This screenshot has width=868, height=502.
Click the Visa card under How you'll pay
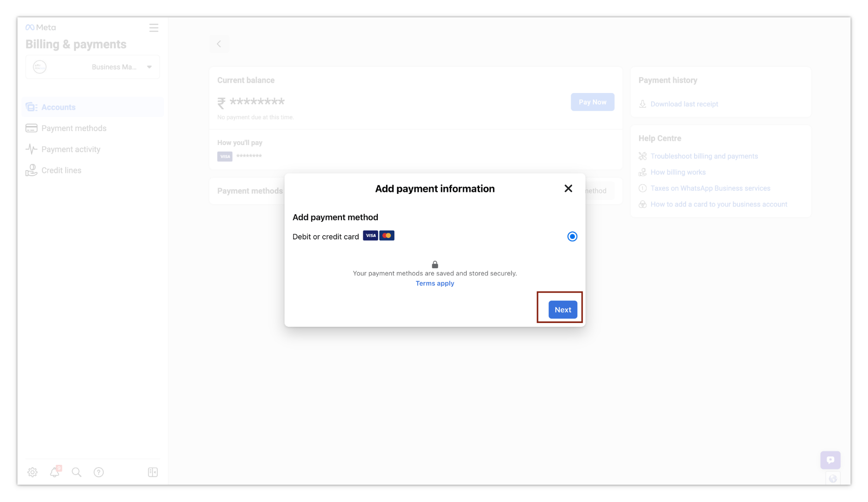click(225, 156)
